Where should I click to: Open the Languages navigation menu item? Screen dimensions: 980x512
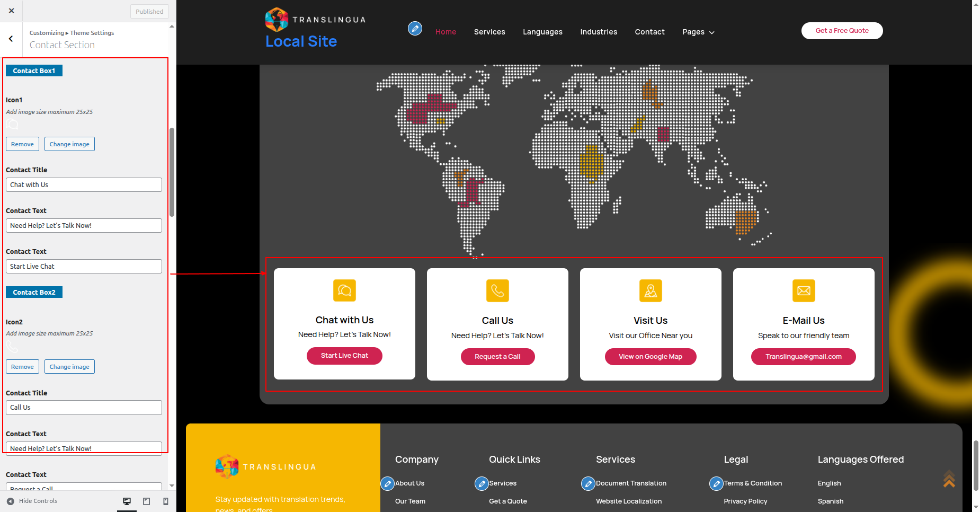(x=542, y=32)
